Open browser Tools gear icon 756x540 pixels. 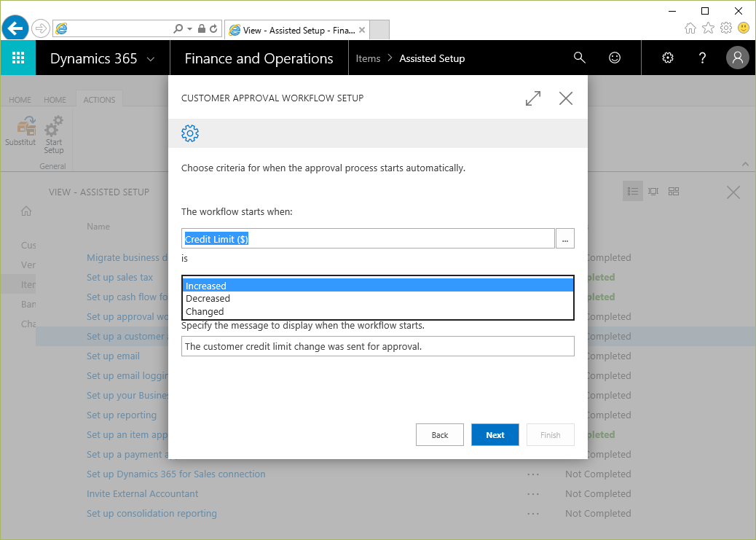(725, 28)
